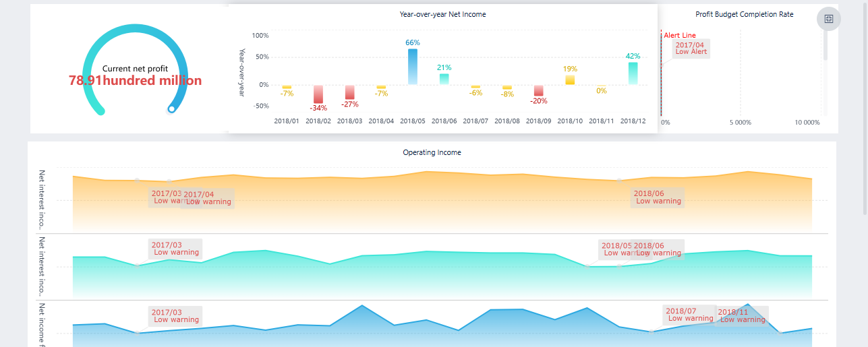Select the -20% red bar for 2018/09
This screenshot has height=347, width=868.
pos(538,90)
